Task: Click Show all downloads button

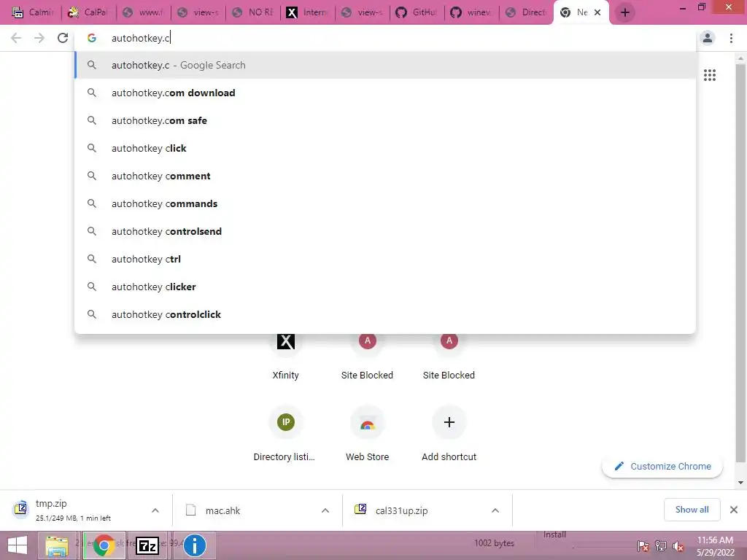Action: 692,510
